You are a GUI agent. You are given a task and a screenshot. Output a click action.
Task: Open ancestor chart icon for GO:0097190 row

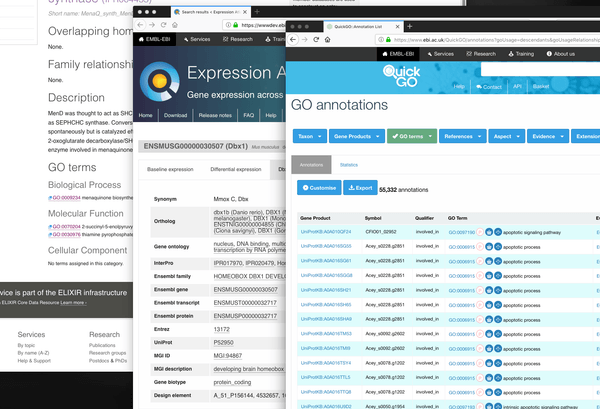click(x=496, y=231)
